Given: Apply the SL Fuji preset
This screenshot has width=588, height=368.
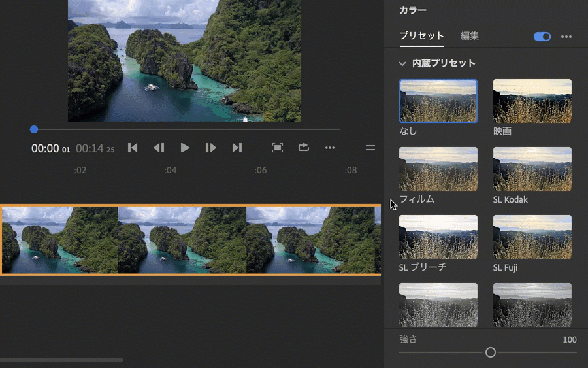Looking at the screenshot, I should pos(532,237).
